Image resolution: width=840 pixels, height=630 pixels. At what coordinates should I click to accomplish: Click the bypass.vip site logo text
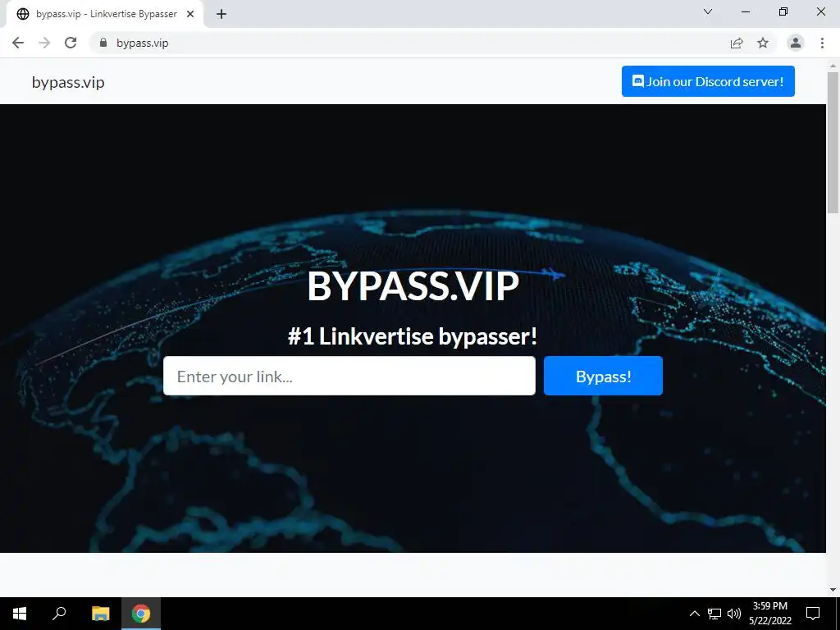point(68,82)
